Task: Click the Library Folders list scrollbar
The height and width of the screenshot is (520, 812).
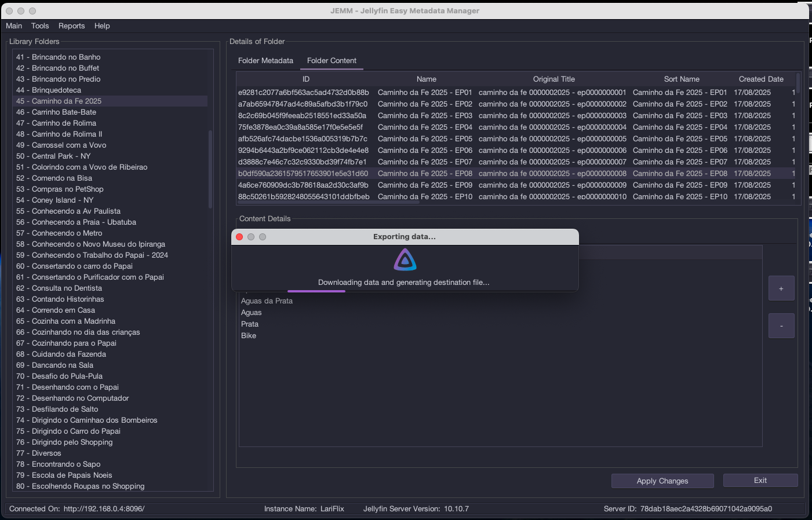Action: point(210,169)
